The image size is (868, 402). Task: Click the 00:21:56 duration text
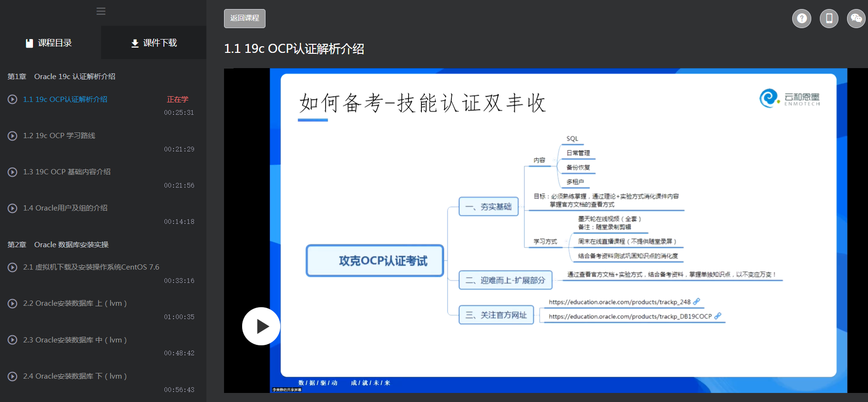click(x=179, y=186)
